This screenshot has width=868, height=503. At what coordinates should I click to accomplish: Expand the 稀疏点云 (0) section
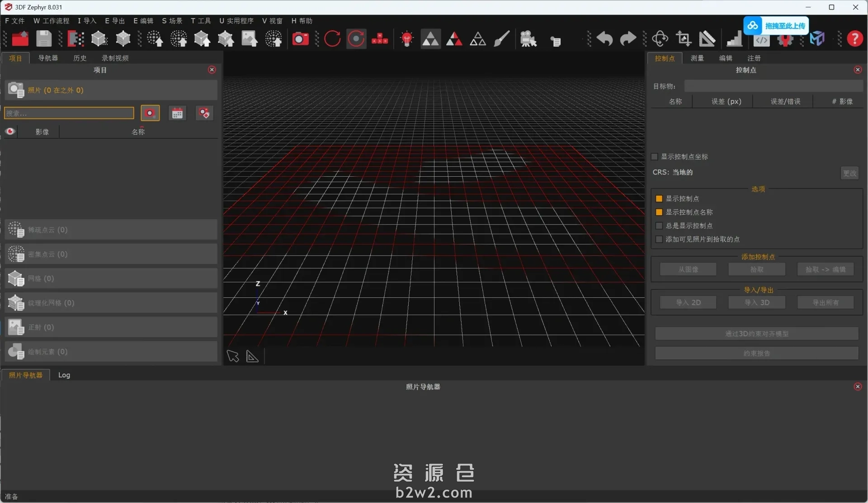coord(111,230)
